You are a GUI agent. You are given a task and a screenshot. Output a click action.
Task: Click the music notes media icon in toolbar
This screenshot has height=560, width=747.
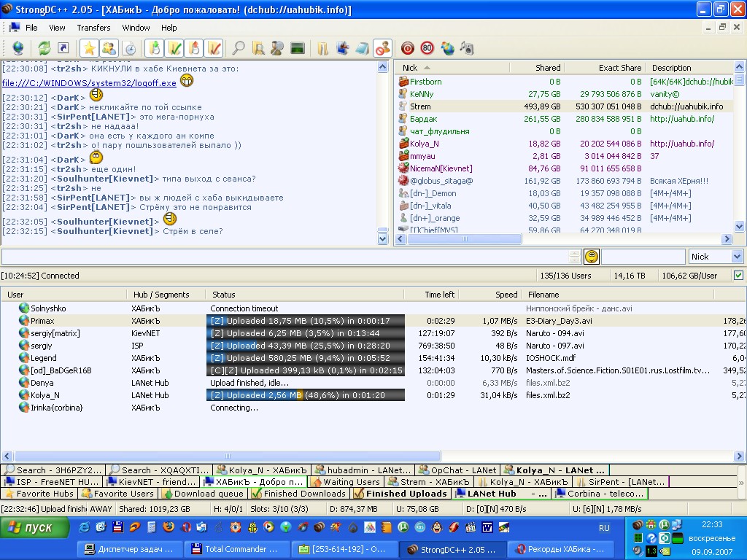click(467, 48)
